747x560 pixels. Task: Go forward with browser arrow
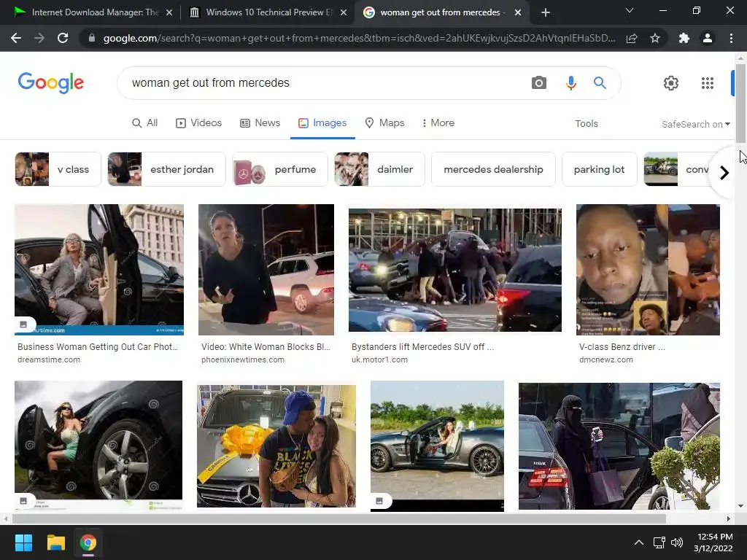coord(39,38)
